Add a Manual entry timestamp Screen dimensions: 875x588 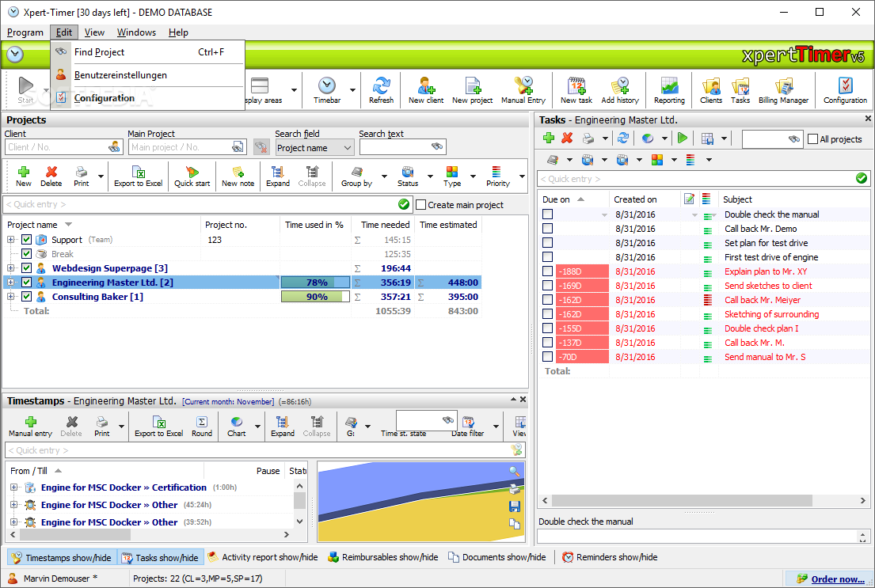tap(31, 427)
